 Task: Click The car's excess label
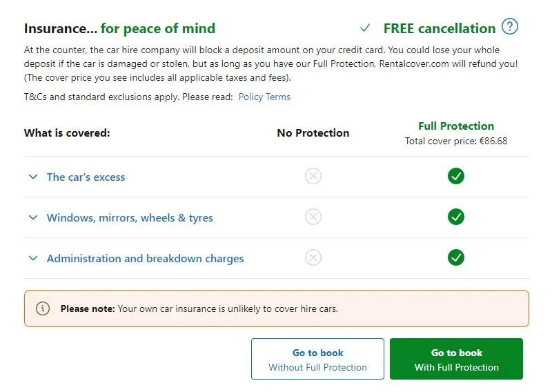pyautogui.click(x=86, y=177)
